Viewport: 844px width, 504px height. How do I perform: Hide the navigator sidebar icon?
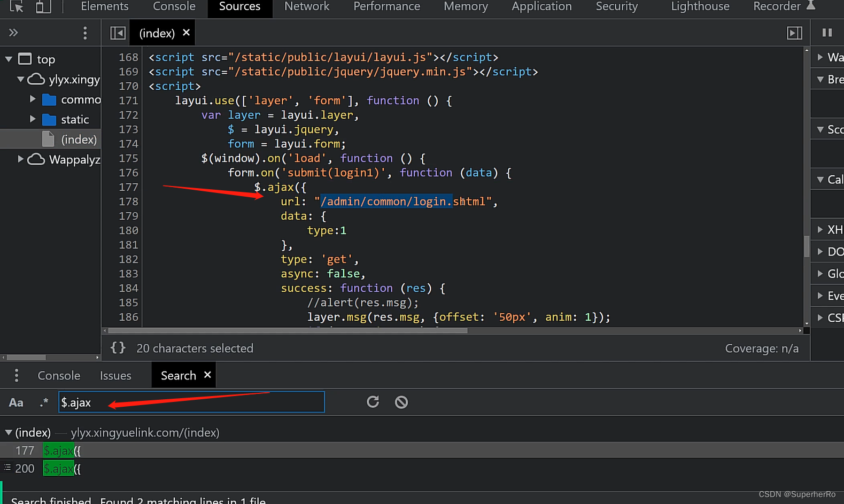pyautogui.click(x=118, y=33)
